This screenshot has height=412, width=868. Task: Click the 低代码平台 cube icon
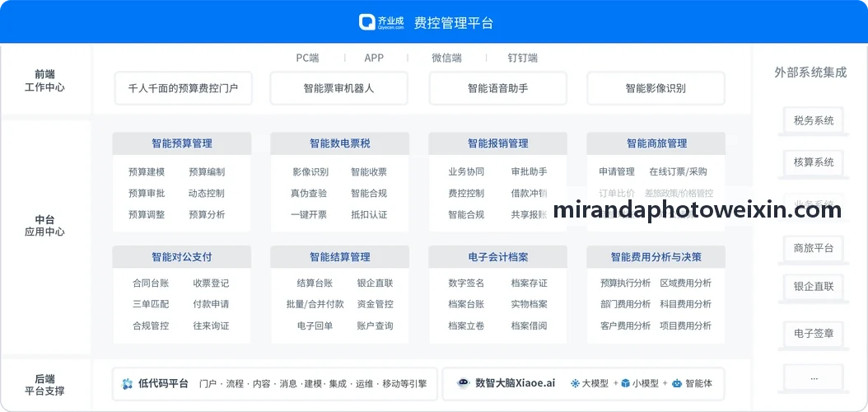click(128, 384)
